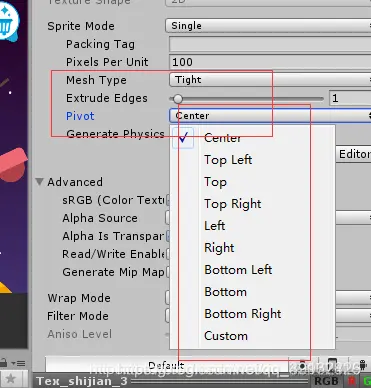
Task: Click the Extrude Edges value field showing 1
Action: [x=350, y=98]
